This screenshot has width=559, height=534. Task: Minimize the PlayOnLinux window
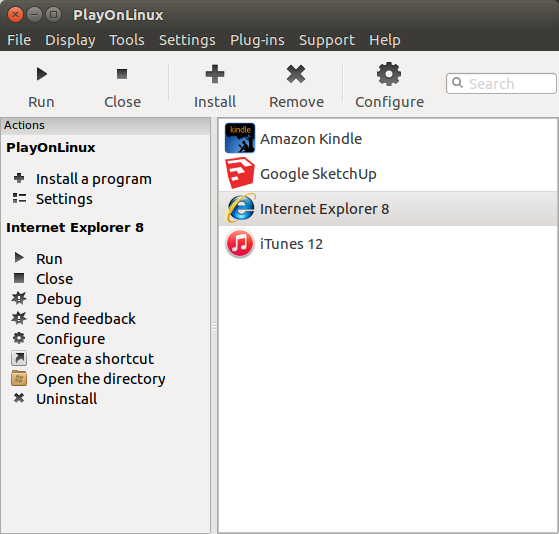coord(34,15)
